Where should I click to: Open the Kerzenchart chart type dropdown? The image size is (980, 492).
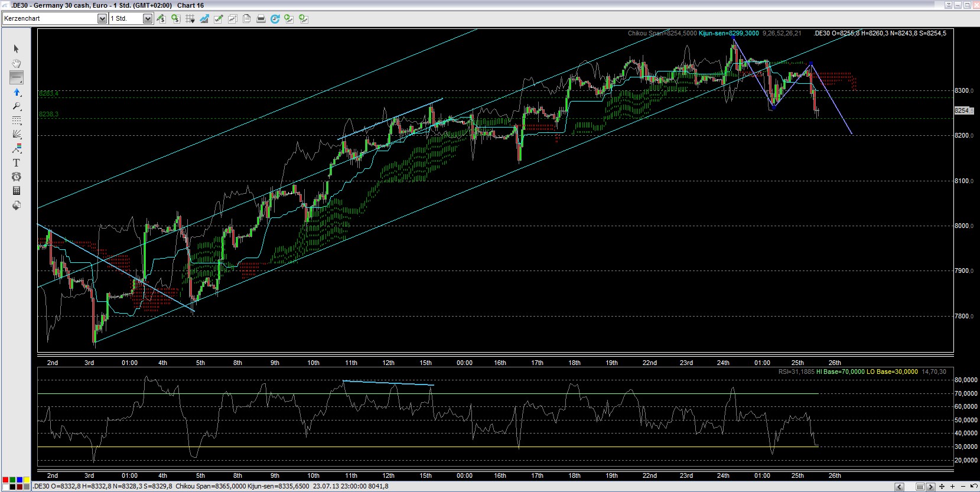[102, 19]
